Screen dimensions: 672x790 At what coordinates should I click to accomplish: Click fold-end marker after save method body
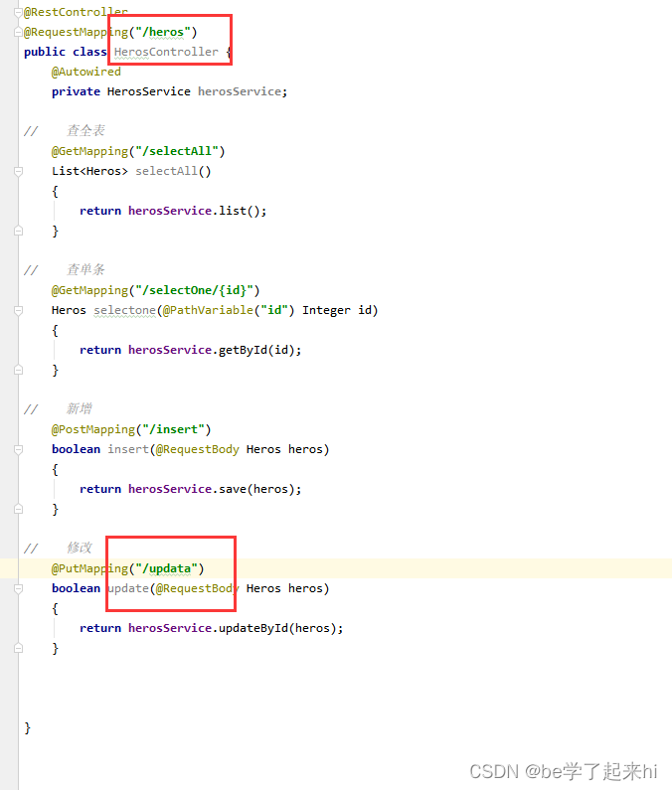(18, 510)
